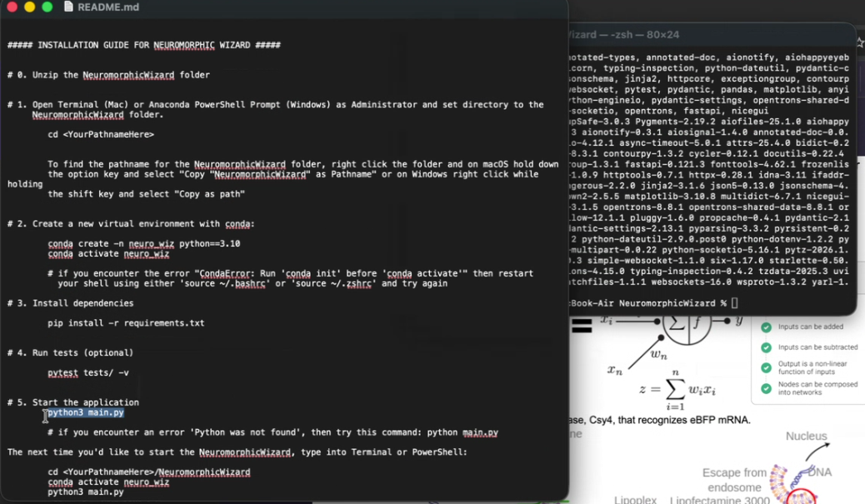
Task: Click the first 'conda activate neuro_wiz' line under step 2
Action: coord(108,253)
